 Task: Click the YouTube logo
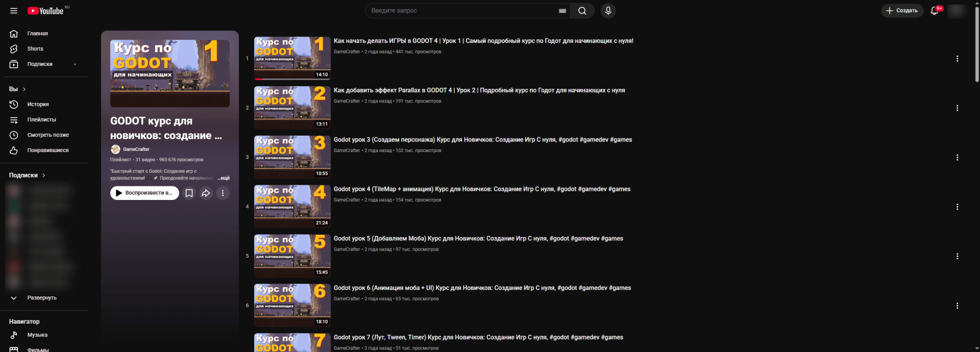46,11
